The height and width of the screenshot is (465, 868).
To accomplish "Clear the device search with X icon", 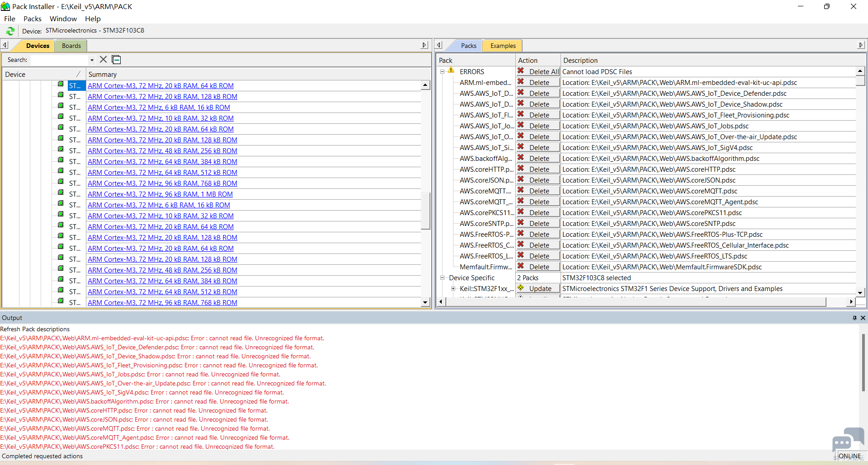I will click(x=104, y=60).
